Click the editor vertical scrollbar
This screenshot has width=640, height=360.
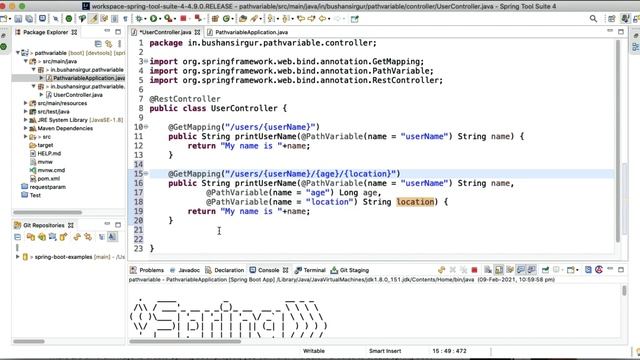pyautogui.click(x=618, y=141)
